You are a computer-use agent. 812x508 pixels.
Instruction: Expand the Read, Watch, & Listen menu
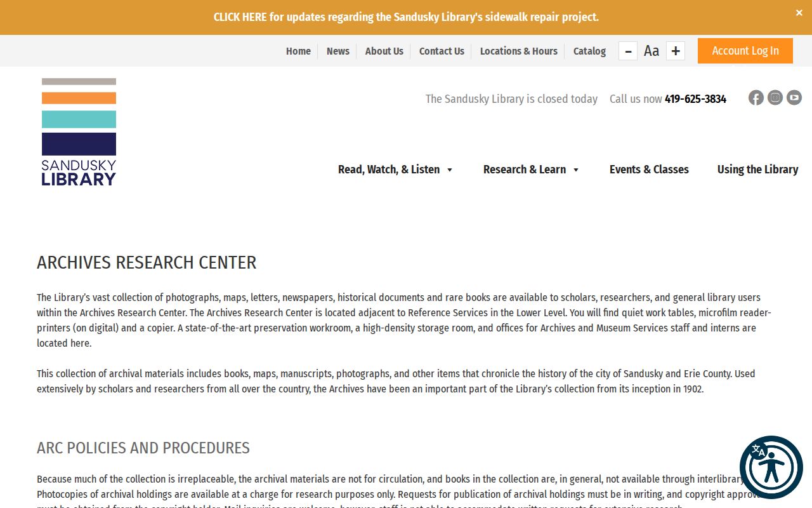point(395,170)
